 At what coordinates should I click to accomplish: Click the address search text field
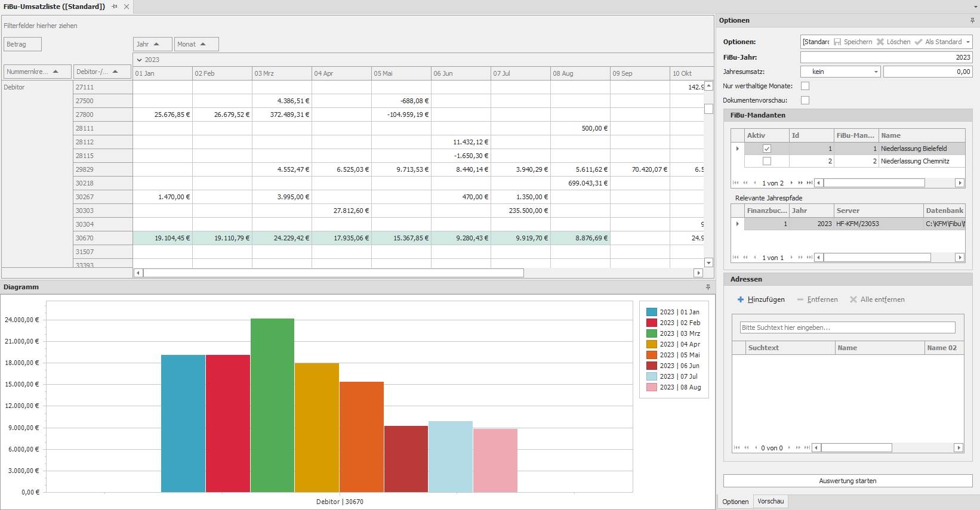coord(848,327)
